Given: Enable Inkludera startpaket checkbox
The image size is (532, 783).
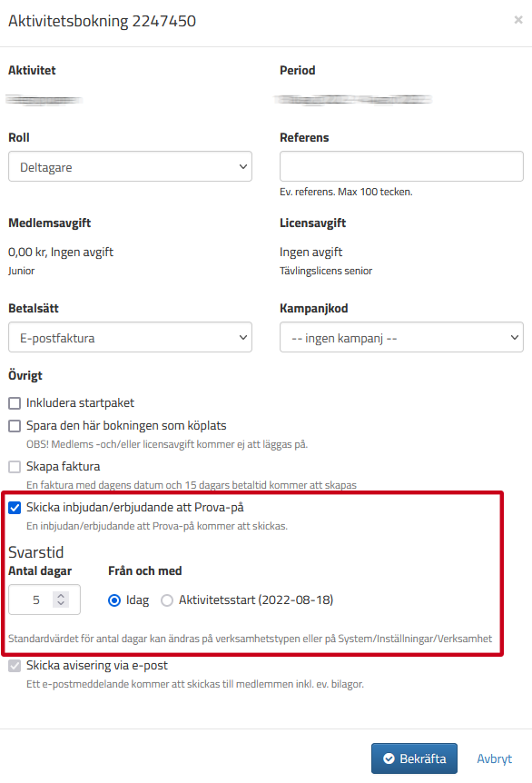Looking at the screenshot, I should 15,403.
